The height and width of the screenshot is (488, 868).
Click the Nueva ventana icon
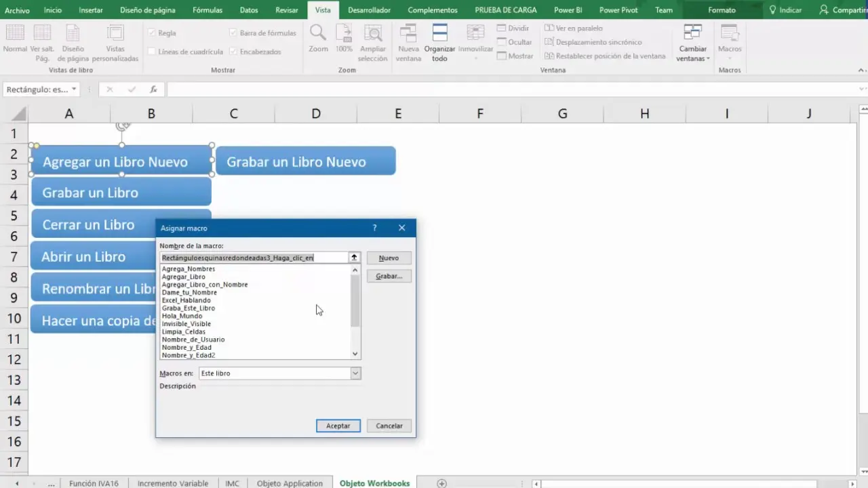(x=408, y=34)
